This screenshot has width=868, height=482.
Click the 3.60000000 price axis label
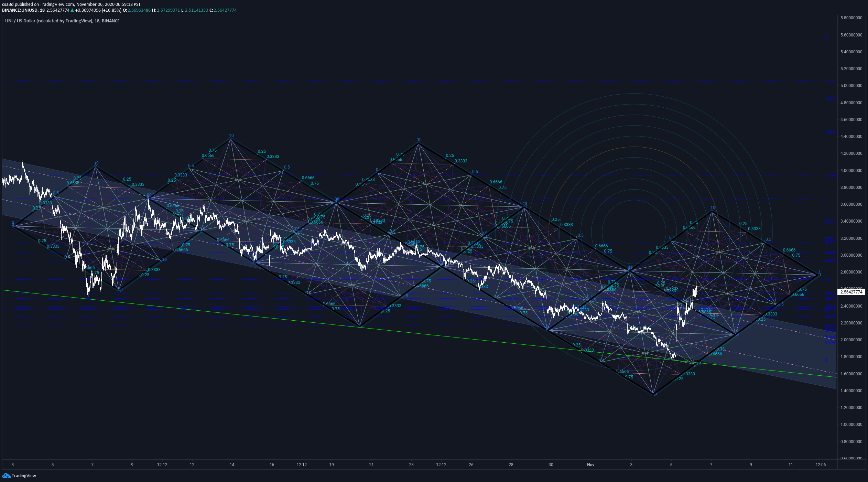point(851,204)
